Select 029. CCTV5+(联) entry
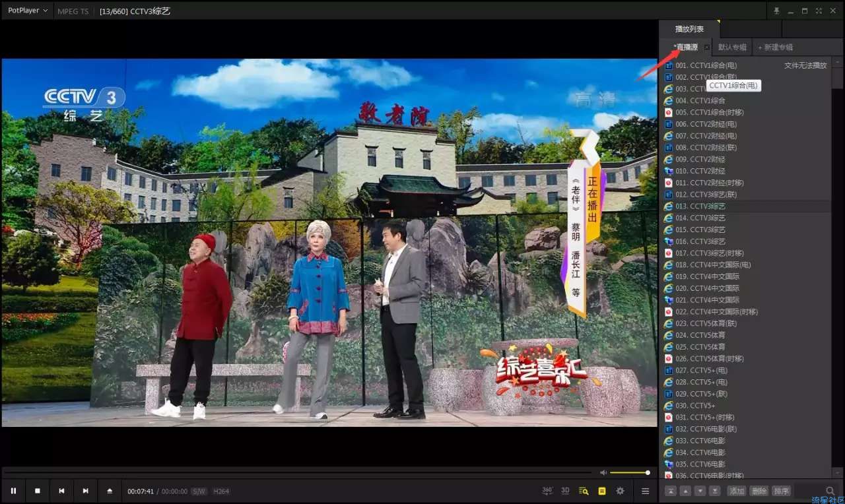This screenshot has height=504, width=845. [746, 394]
